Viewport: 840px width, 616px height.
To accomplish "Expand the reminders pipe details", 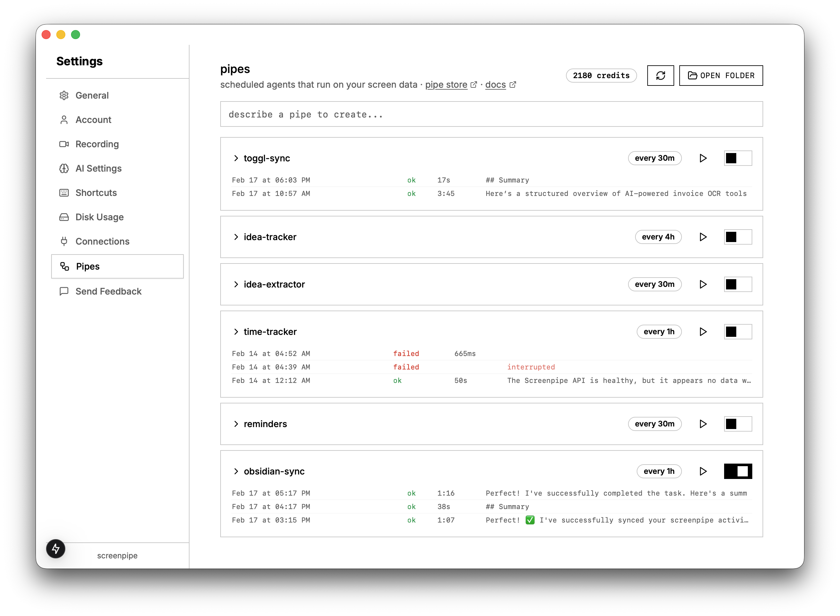I will click(236, 424).
